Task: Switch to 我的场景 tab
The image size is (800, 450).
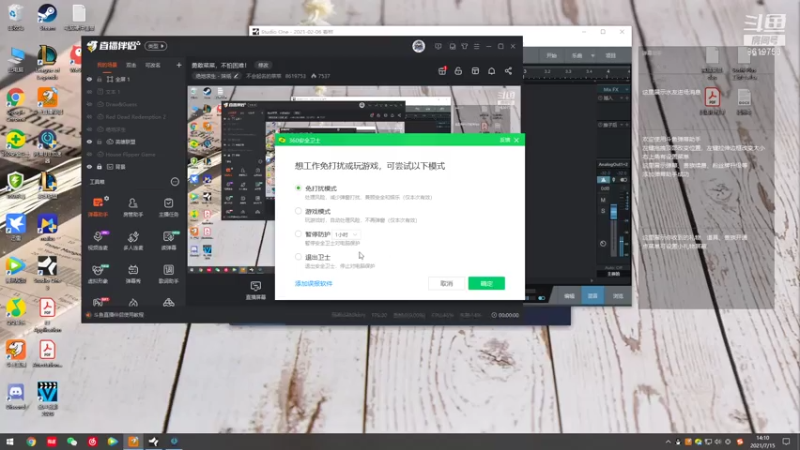Action: coord(107,65)
